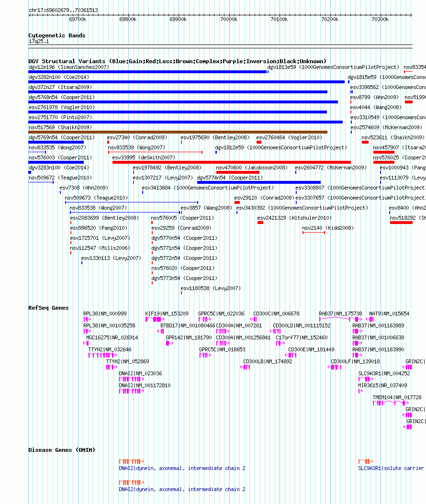Image resolution: width=426 pixels, height=504 pixels.
Task: Select the dgv3282n100 (Coe2014) variant label
Action: pos(59,77)
